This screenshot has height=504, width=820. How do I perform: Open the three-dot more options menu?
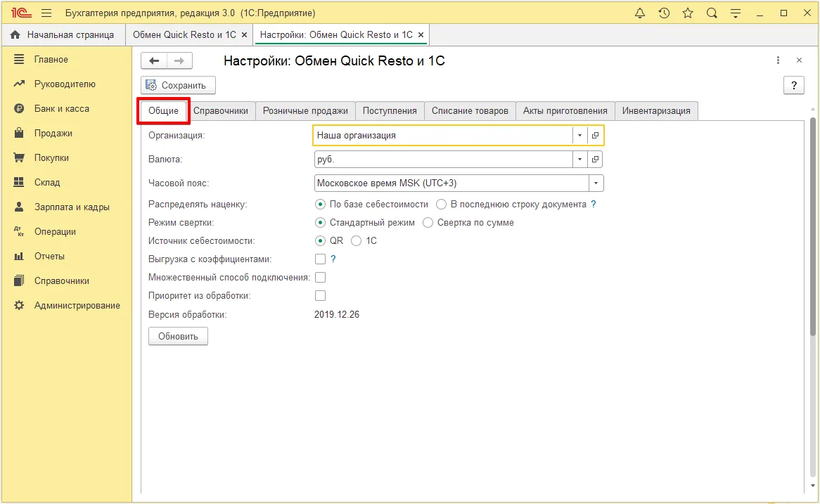(778, 60)
